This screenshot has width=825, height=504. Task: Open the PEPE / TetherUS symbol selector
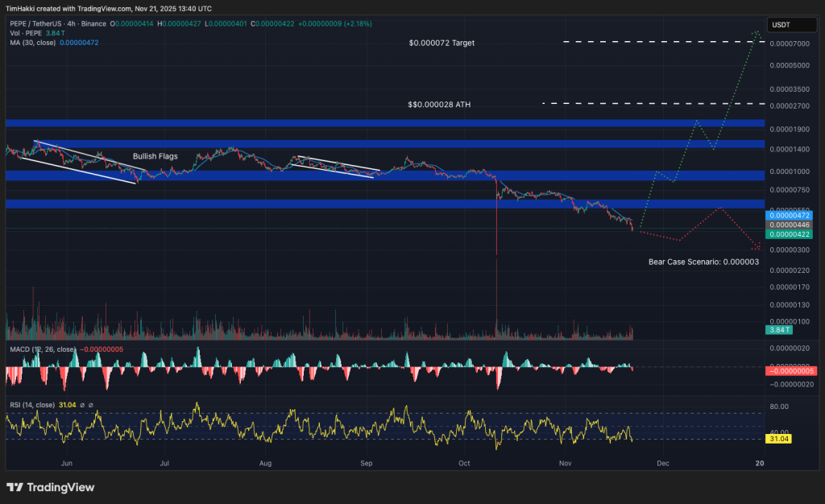coord(36,23)
